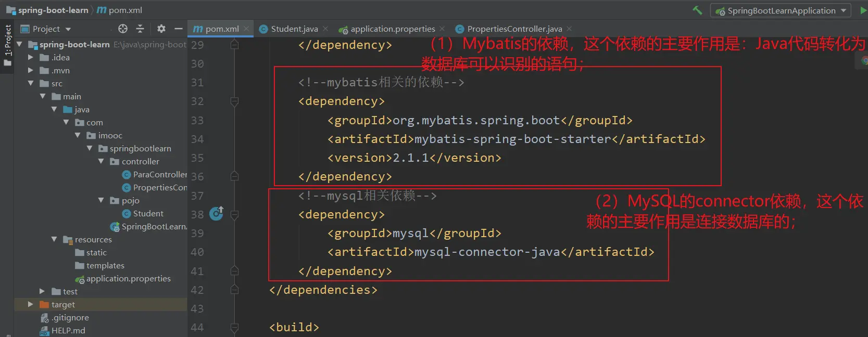Select the static folder
868x337 pixels.
[x=91, y=252]
